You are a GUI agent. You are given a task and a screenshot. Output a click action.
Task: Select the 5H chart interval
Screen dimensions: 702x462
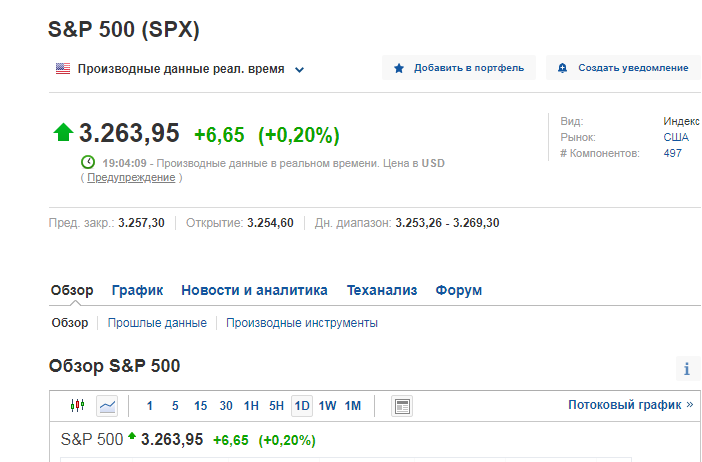click(x=276, y=406)
